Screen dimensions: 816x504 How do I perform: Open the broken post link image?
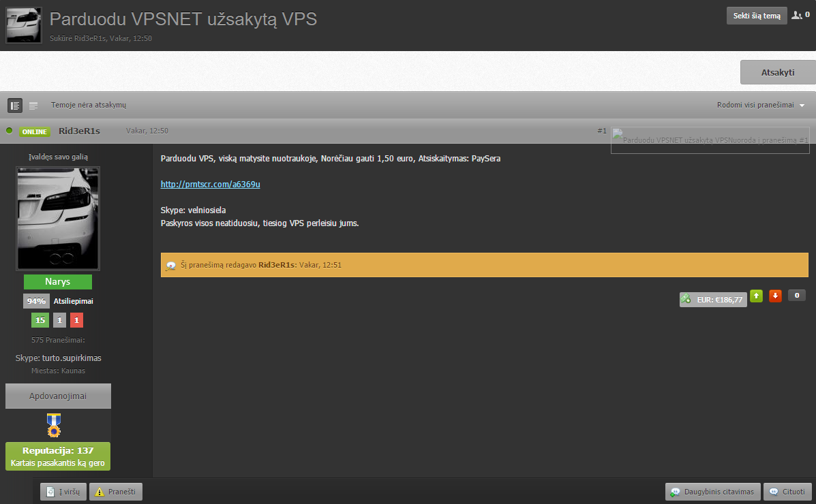pos(710,140)
